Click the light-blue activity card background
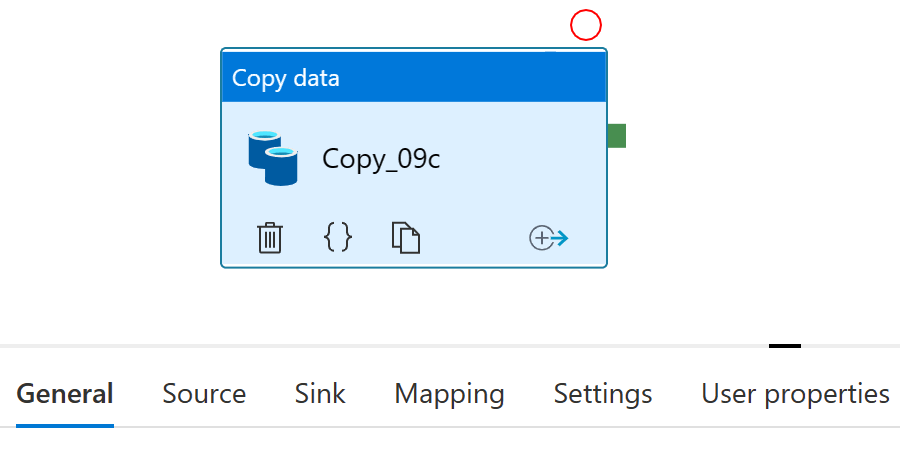The width and height of the screenshot is (900, 450). click(x=500, y=190)
